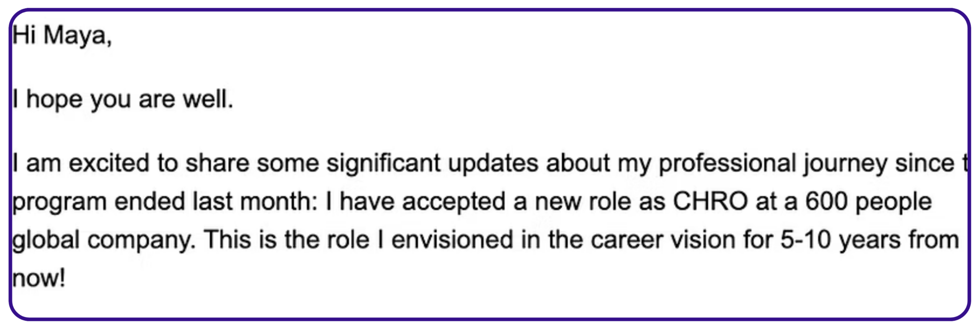This screenshot has height=323, width=980.
Task: Click the word 'excited'
Action: click(x=109, y=163)
